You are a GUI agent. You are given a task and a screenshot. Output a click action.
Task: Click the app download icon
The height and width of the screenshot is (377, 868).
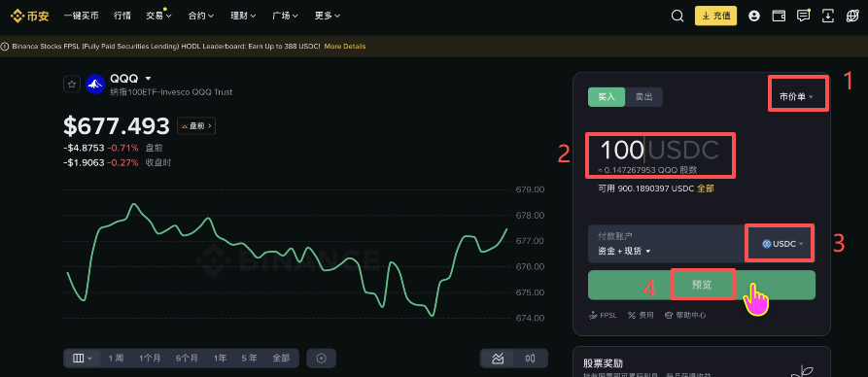(827, 17)
